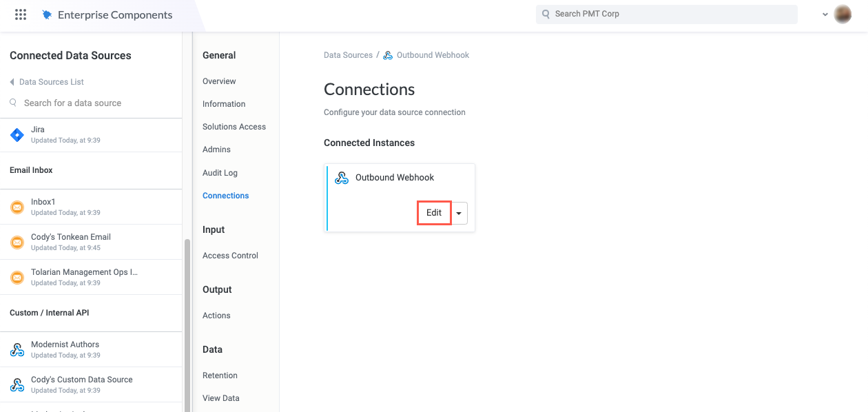Open Cody's Tonkean Email inbox icon
Screen dimensions: 868x412
pos(17,242)
